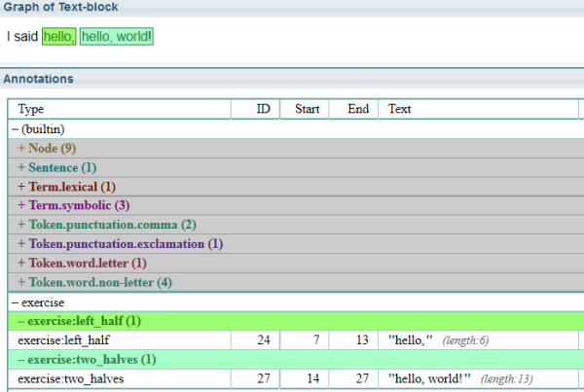The width and height of the screenshot is (584, 392).
Task: Select the exercise:two_halves row text cell
Action: [x=429, y=378]
